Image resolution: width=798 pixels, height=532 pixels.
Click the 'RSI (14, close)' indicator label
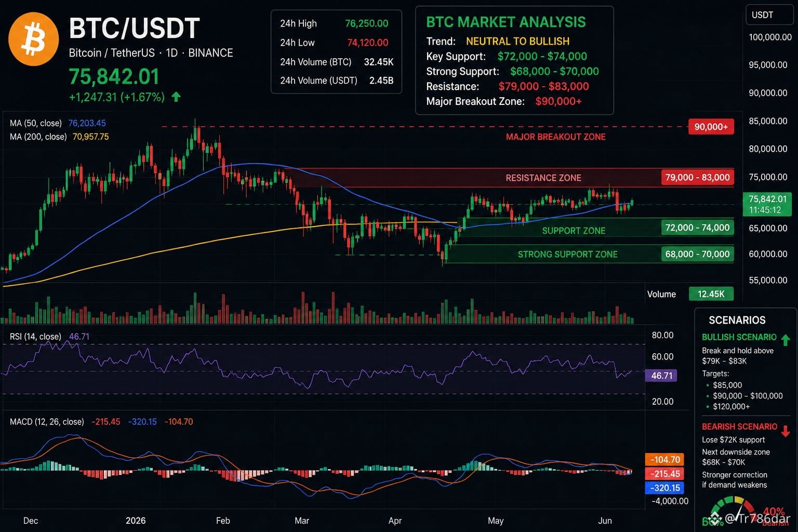(35, 337)
